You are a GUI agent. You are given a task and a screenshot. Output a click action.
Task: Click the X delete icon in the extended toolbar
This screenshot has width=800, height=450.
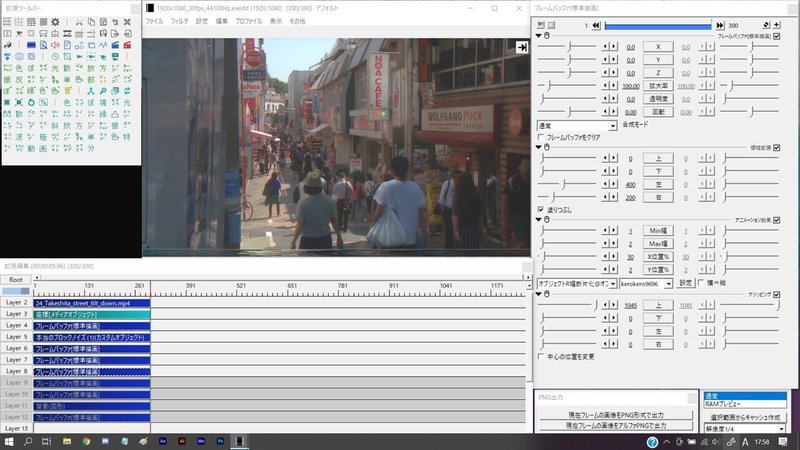(x=127, y=22)
